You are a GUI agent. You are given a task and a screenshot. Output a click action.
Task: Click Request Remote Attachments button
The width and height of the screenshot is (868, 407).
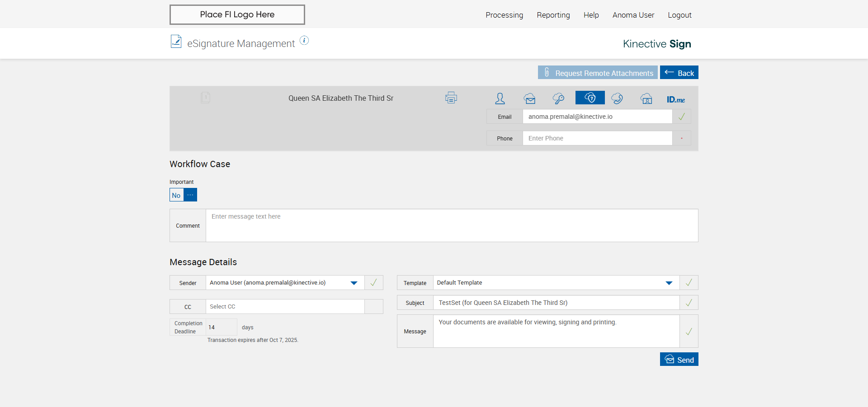tap(597, 73)
